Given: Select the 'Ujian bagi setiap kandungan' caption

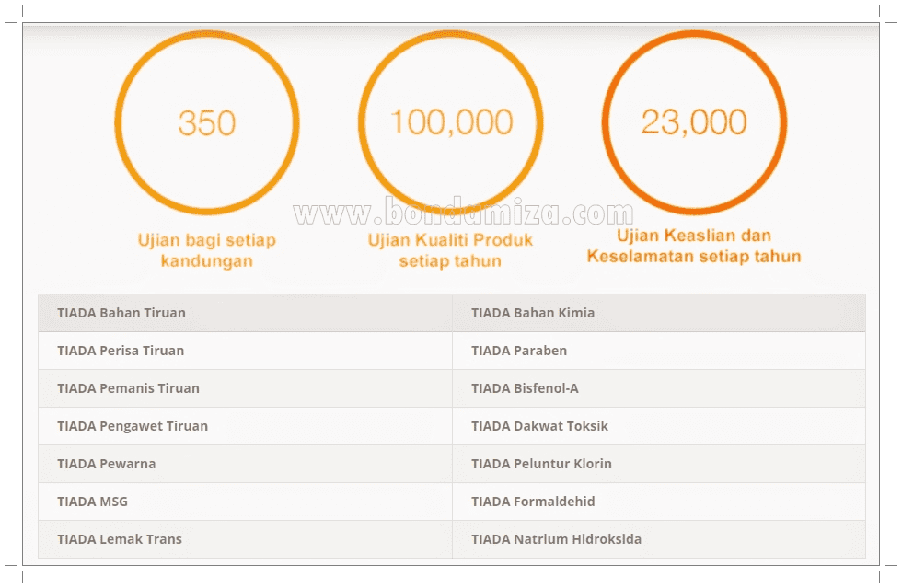Looking at the screenshot, I should coord(206,250).
